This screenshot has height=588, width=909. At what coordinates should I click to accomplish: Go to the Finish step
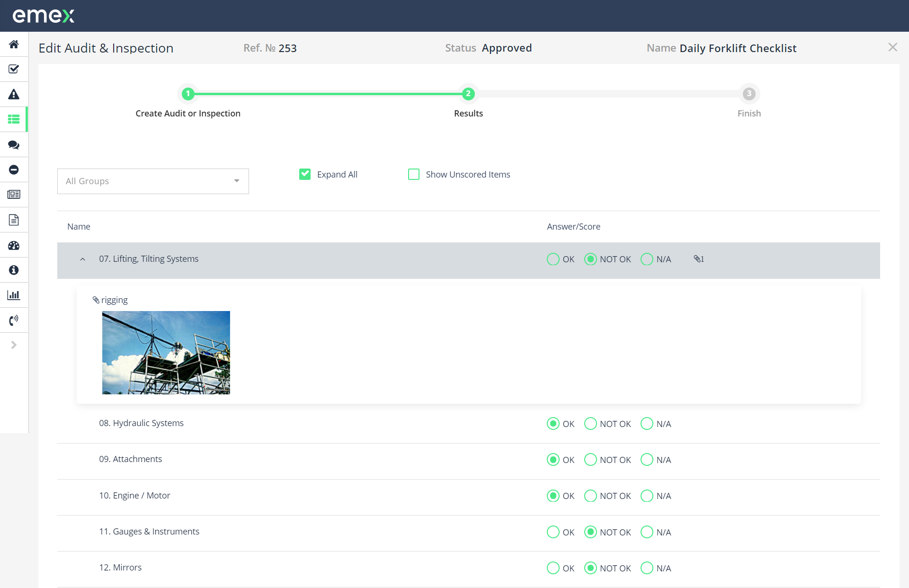pos(749,94)
